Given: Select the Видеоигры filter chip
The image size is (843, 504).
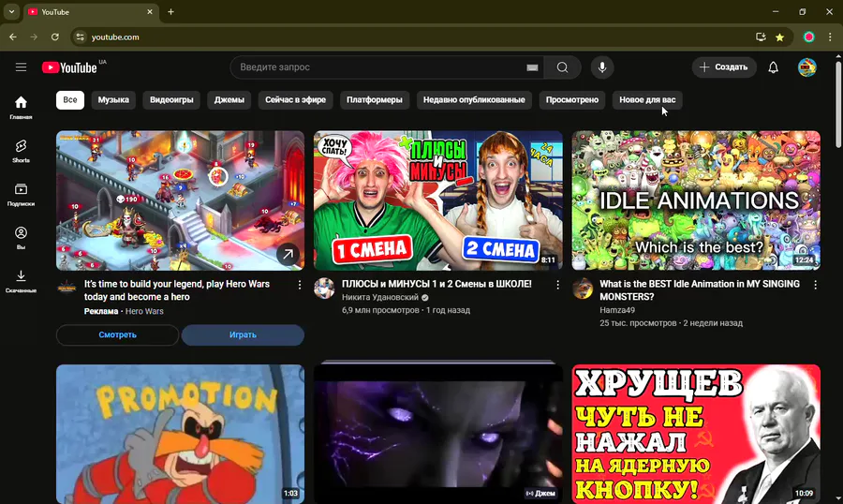Looking at the screenshot, I should tap(171, 99).
